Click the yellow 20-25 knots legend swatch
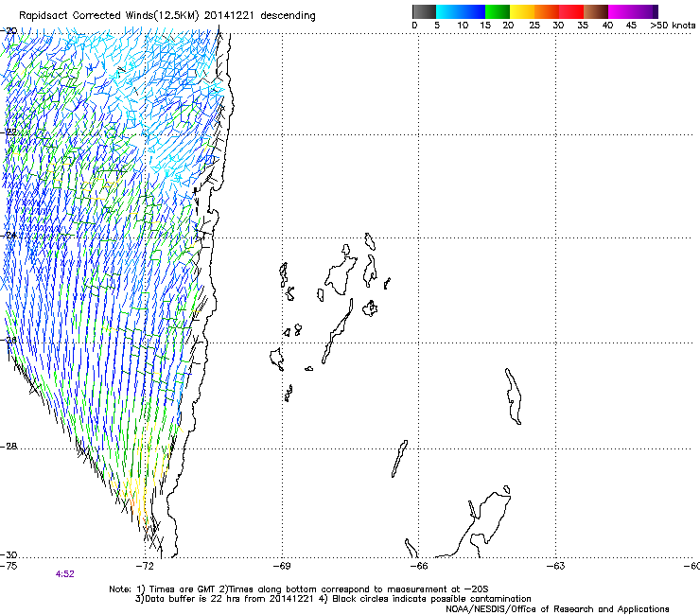 522,11
